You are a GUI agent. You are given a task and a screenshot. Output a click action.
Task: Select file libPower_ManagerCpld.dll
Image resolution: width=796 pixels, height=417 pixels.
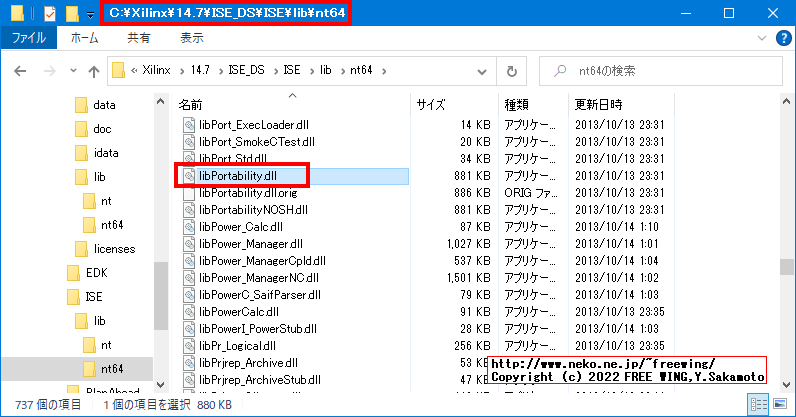pyautogui.click(x=262, y=261)
